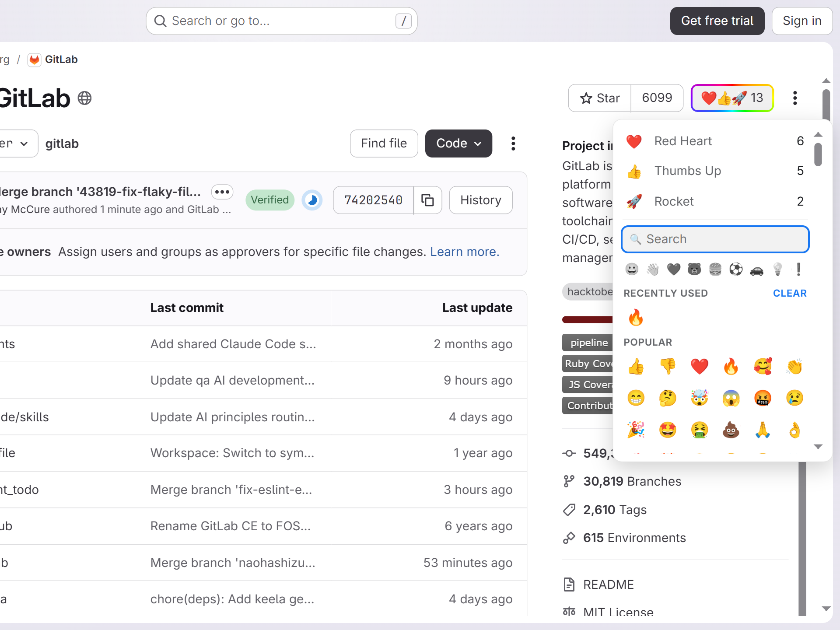Pick the thinking face emoji

[668, 398]
